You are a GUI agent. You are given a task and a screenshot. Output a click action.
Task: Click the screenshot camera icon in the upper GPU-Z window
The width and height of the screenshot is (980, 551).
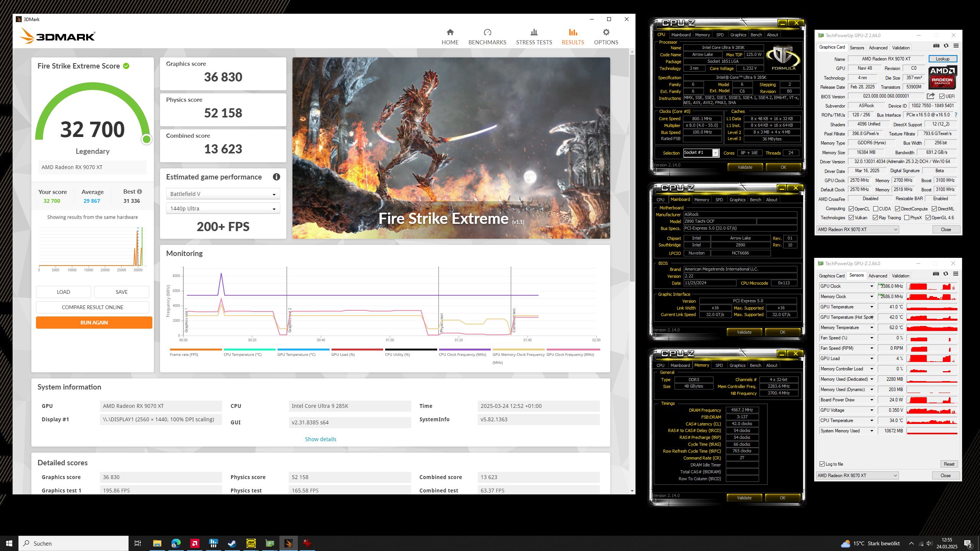[936, 46]
